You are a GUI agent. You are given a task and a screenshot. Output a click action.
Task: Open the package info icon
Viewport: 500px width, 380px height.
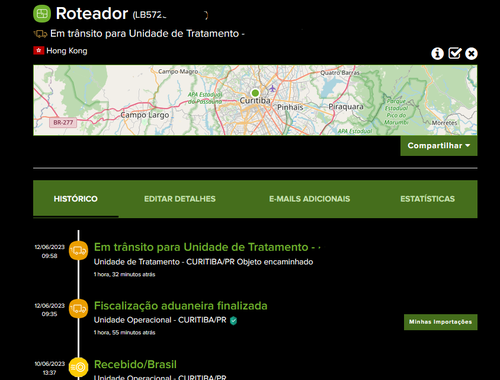click(x=437, y=53)
